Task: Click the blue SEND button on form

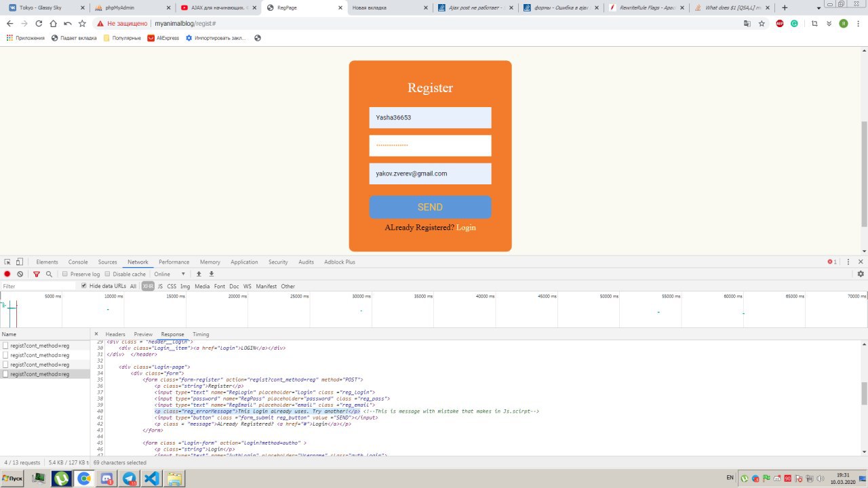Action: click(x=430, y=207)
